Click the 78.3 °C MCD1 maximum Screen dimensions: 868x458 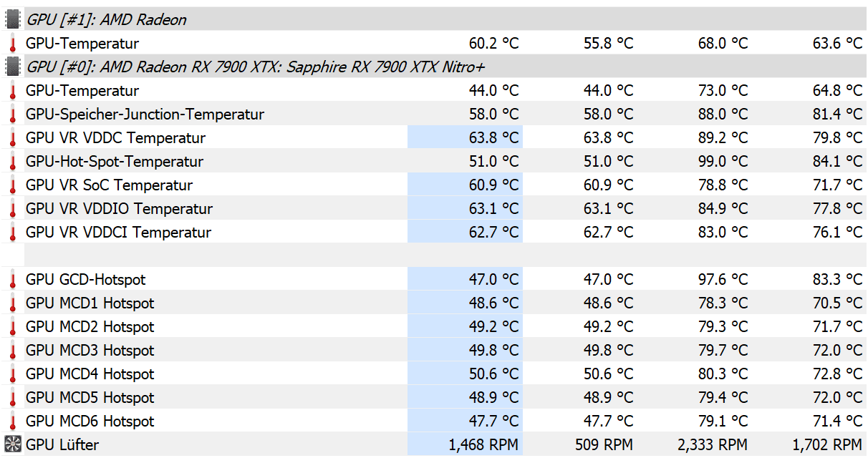pyautogui.click(x=723, y=303)
